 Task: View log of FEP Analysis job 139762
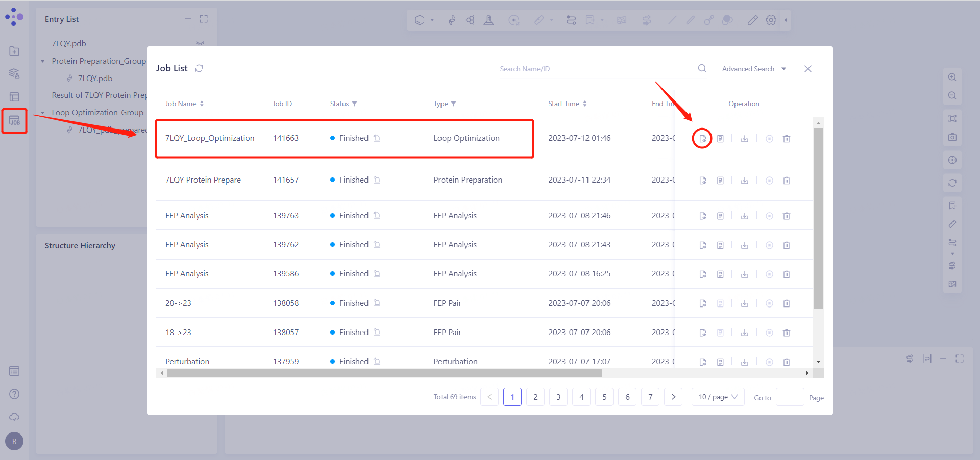[x=720, y=245]
